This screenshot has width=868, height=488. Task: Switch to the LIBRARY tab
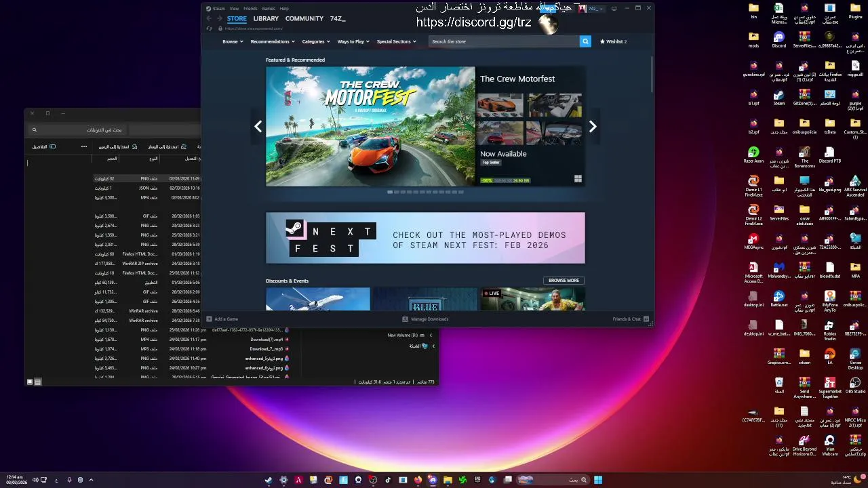(266, 19)
